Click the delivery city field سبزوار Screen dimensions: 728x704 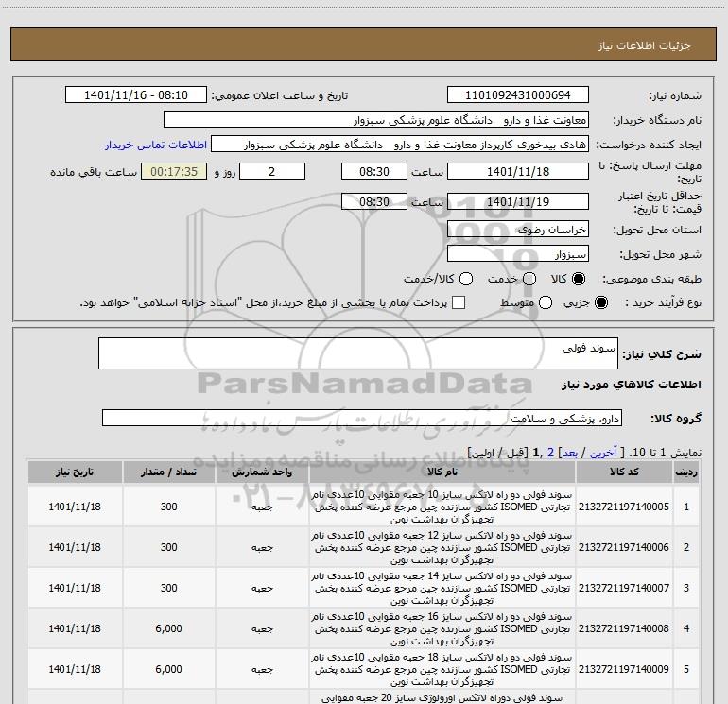pos(518,253)
